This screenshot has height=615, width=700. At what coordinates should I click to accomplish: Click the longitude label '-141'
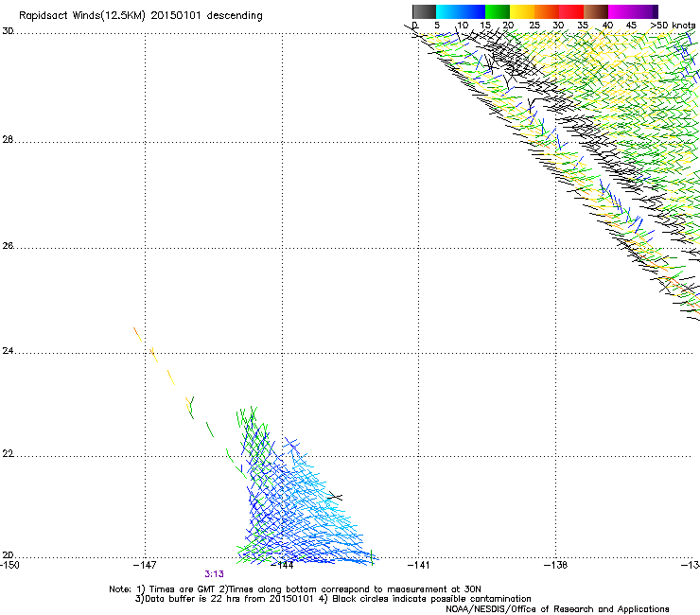[419, 566]
